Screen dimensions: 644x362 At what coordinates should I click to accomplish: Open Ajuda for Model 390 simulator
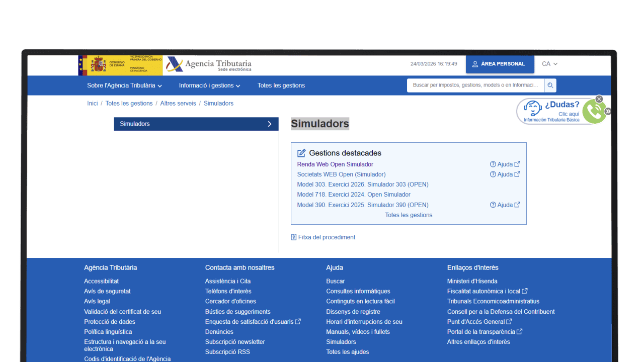505,205
